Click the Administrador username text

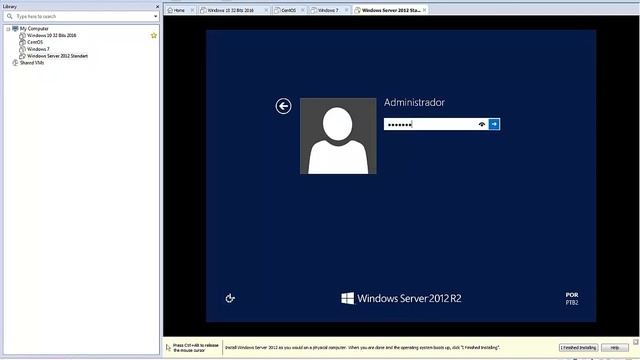click(414, 102)
